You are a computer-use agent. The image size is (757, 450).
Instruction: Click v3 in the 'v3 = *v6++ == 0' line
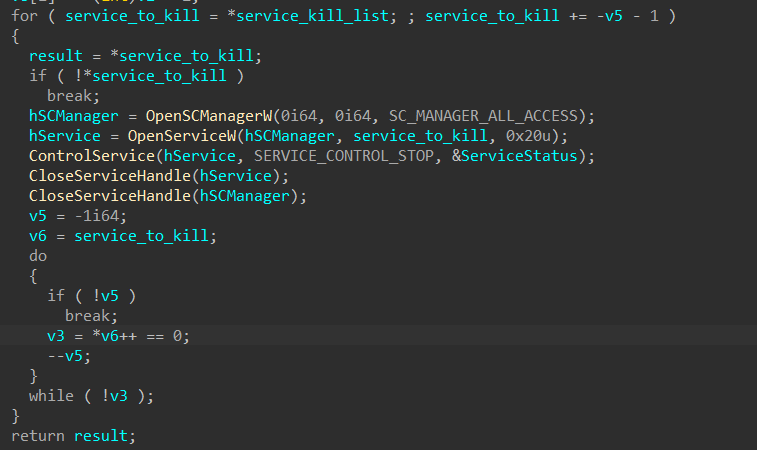point(56,336)
